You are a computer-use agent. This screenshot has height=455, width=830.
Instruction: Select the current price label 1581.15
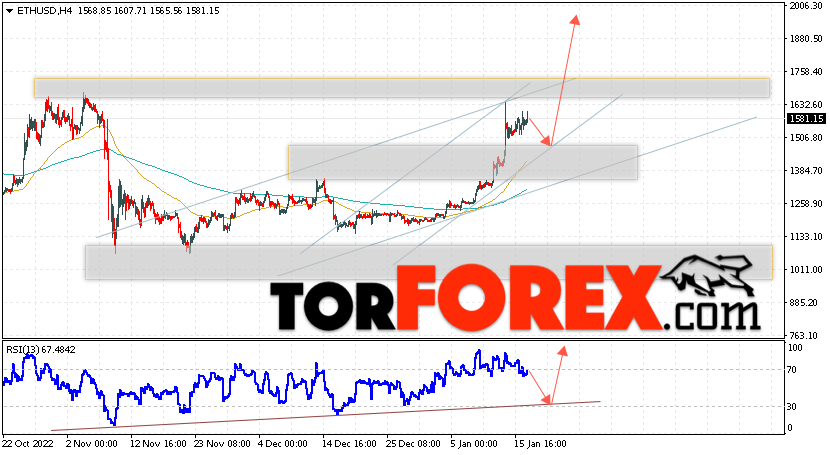[806, 119]
